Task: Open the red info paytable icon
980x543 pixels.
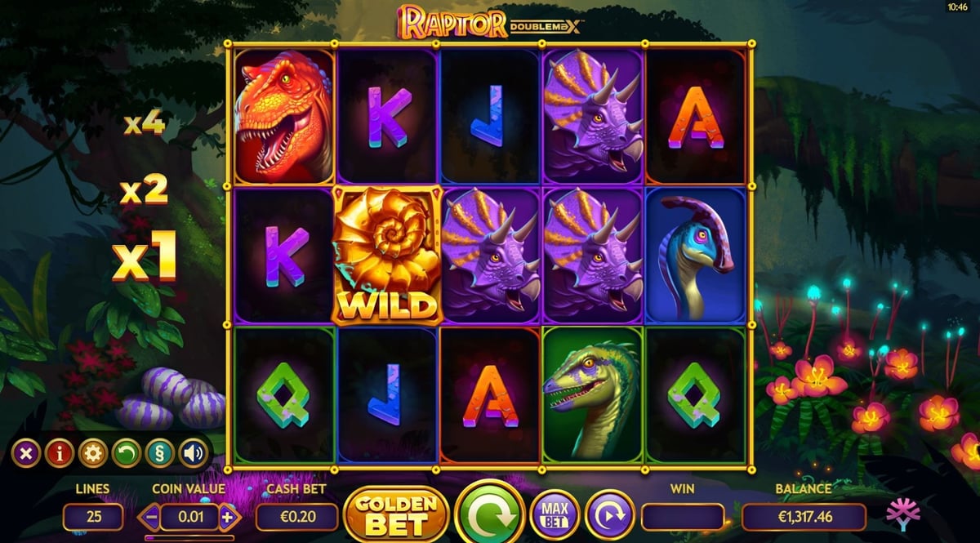Action: pyautogui.click(x=60, y=452)
